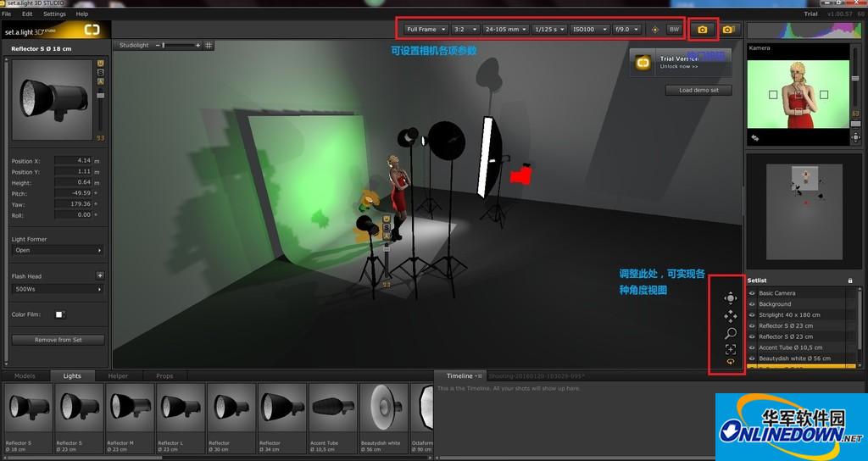The width and height of the screenshot is (868, 461).
Task: Click the plus button beside Flash Head
Action: 100,275
